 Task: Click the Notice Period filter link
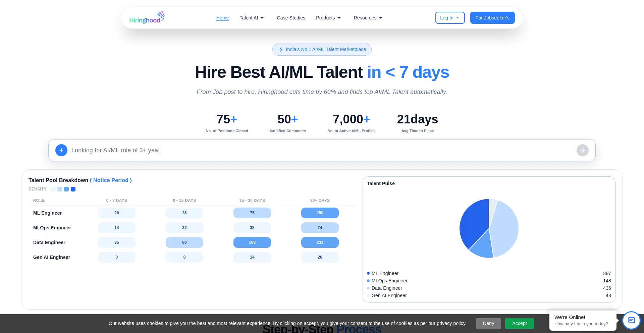(x=111, y=180)
